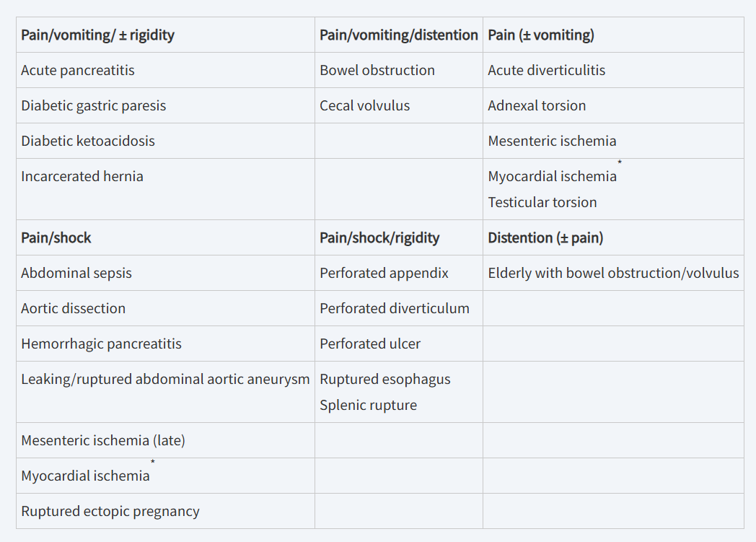The height and width of the screenshot is (542, 756).
Task: Click 'Aortic dissection' cell
Action: point(165,308)
